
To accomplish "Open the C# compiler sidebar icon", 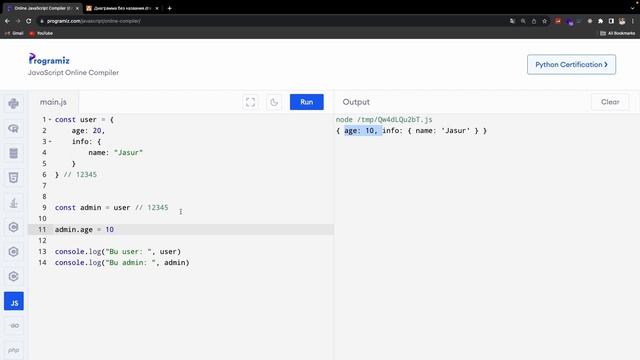I will [13, 276].
